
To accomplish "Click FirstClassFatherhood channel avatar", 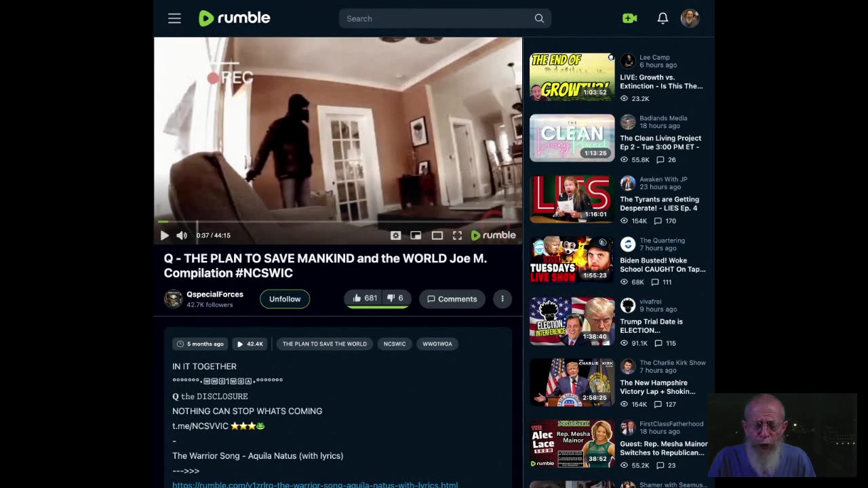I will point(628,427).
